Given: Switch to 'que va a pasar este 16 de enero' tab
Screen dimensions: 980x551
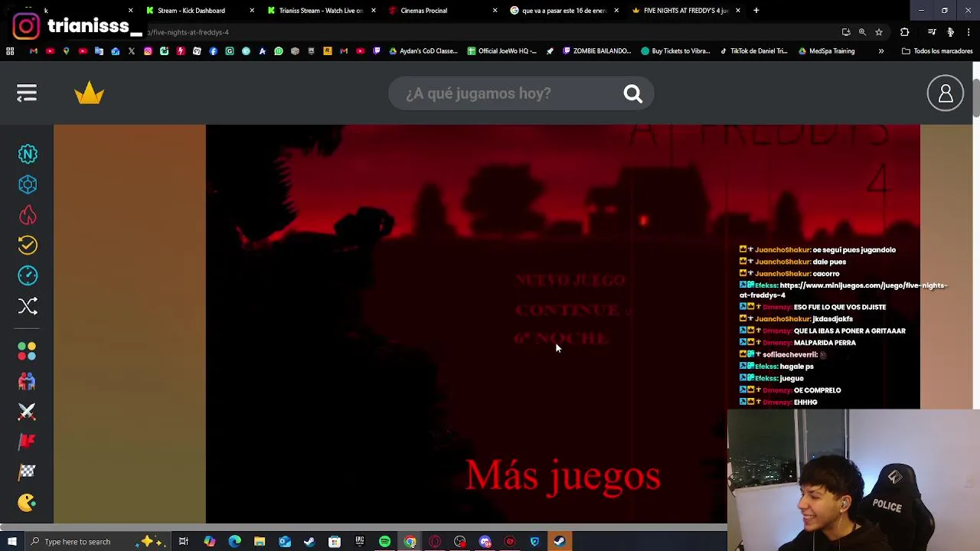Looking at the screenshot, I should coord(564,11).
